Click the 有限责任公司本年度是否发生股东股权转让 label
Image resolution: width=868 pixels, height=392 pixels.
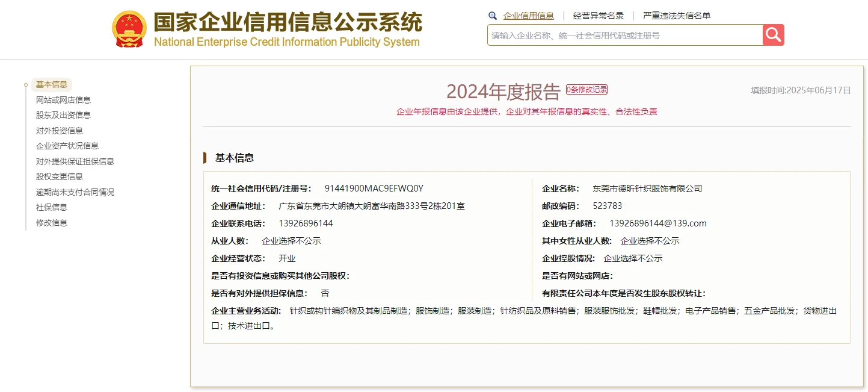(624, 293)
